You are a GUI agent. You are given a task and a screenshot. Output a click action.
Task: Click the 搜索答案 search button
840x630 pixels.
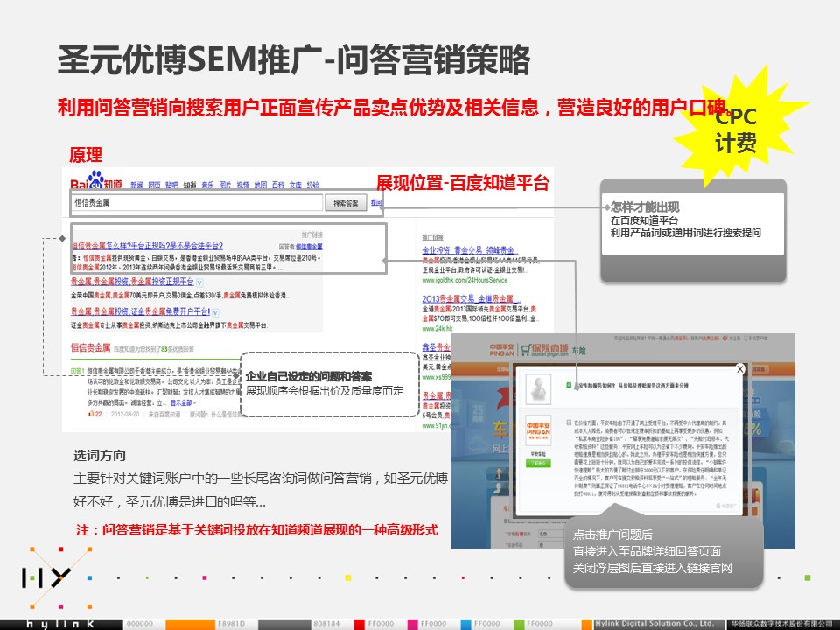point(346,203)
